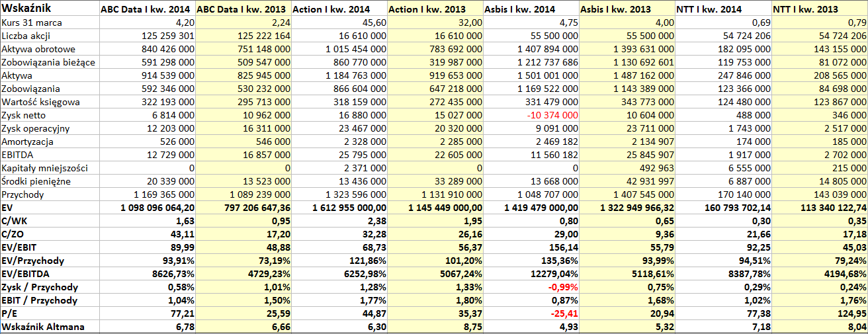
Task: Select the red Asbis net loss cell -10 374 000
Action: (x=531, y=115)
